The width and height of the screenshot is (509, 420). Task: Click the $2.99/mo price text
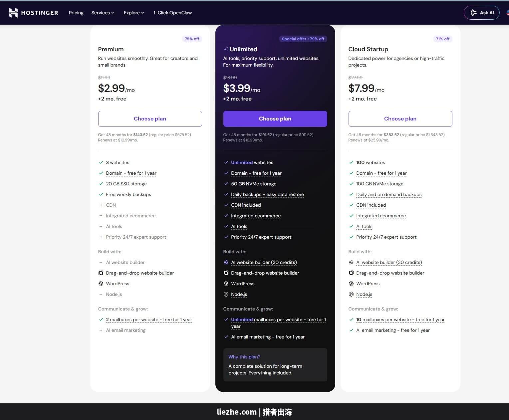click(x=116, y=89)
